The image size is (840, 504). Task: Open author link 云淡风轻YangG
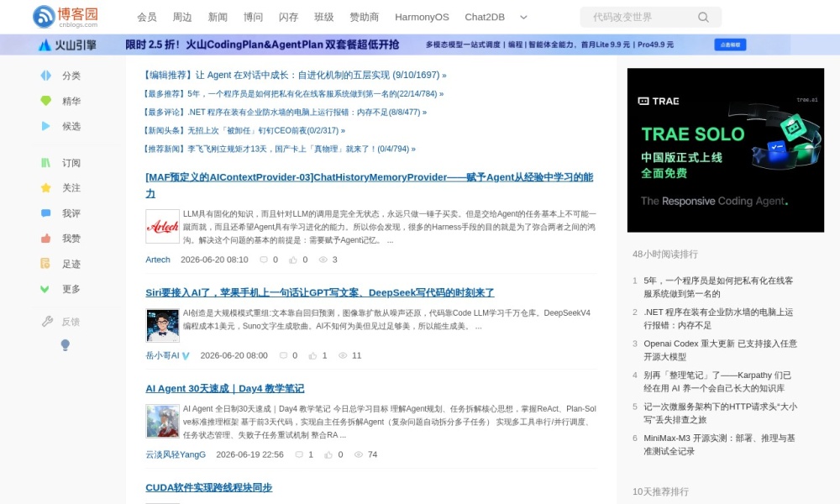(x=176, y=454)
